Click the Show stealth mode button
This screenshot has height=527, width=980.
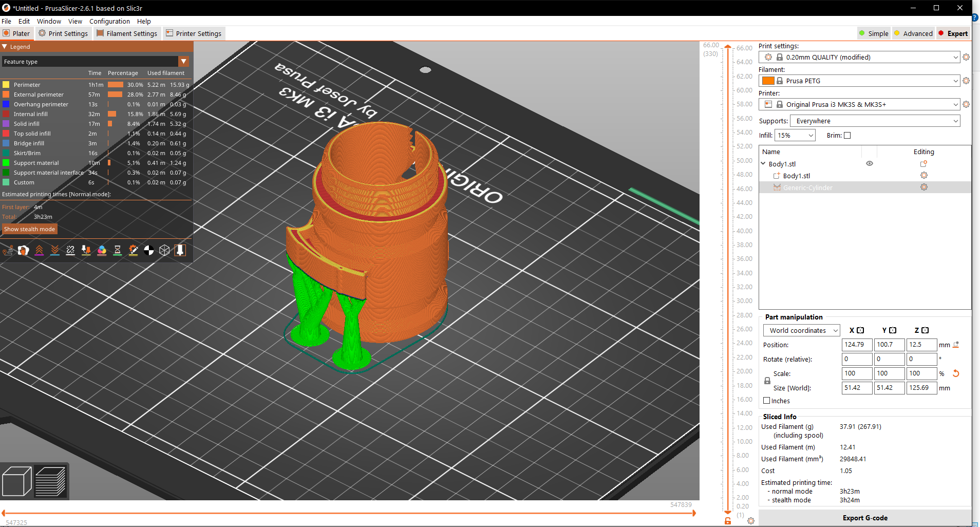pos(29,229)
